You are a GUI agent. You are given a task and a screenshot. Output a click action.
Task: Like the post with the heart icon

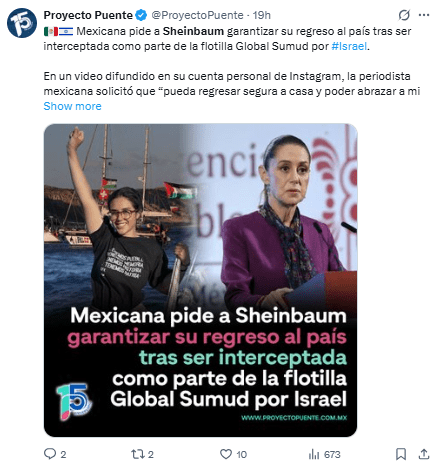226,454
